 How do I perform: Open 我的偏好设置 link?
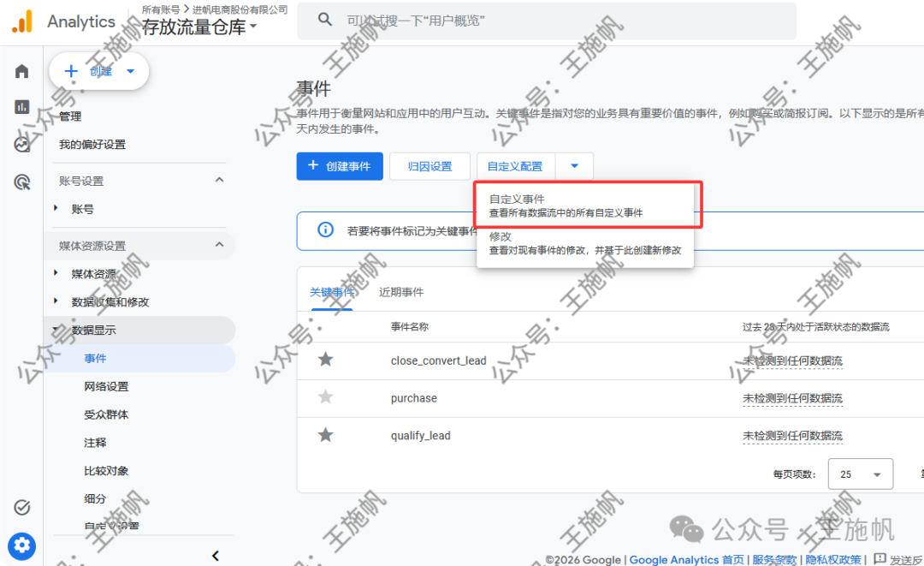(x=92, y=145)
